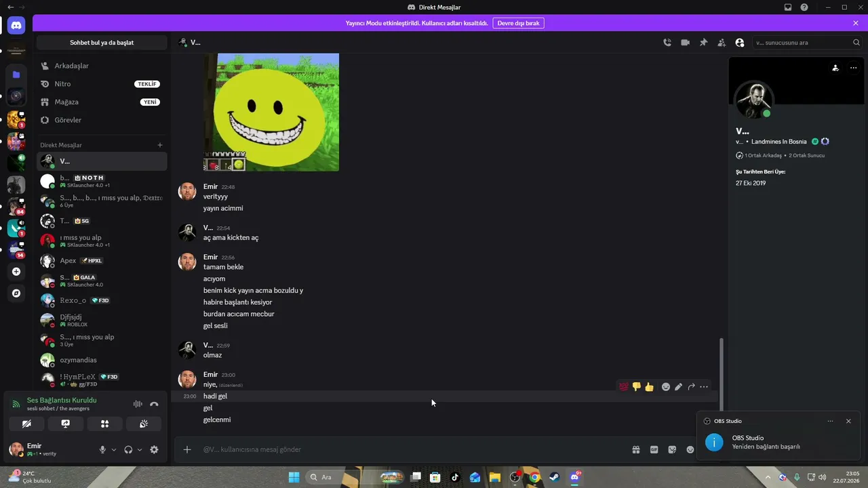
Task: Open the microphone input options chevron
Action: [x=114, y=449]
